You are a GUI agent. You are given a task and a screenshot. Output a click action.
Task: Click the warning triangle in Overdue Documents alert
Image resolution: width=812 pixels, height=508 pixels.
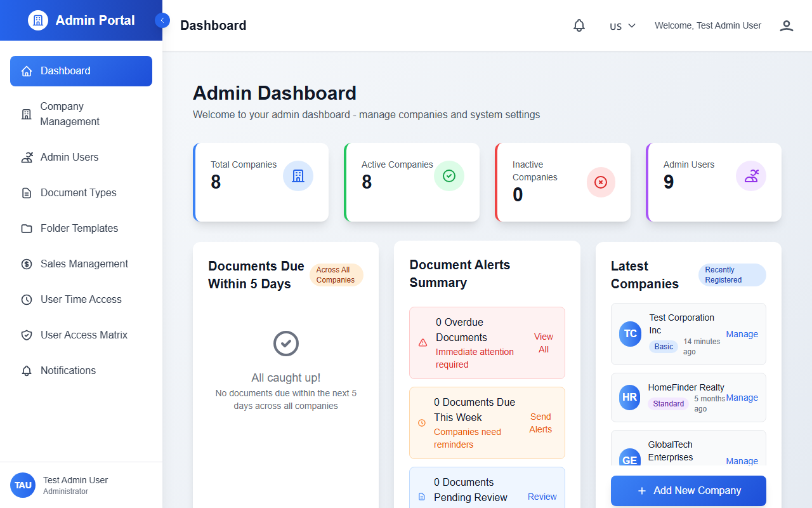coord(422,342)
